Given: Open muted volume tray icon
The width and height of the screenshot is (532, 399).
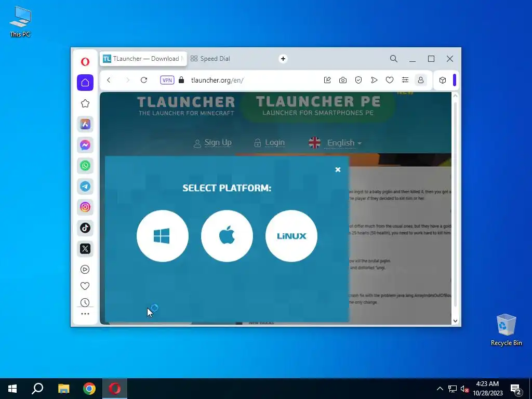Looking at the screenshot, I should (465, 389).
